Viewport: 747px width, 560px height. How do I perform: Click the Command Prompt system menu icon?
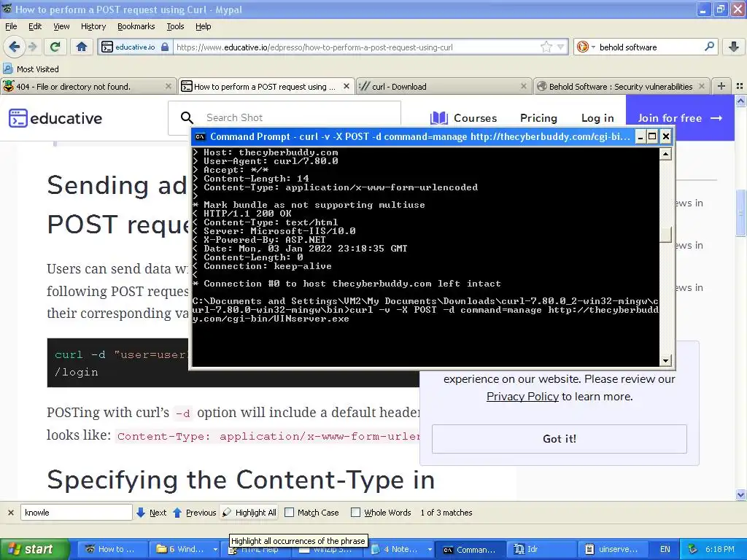pos(200,136)
